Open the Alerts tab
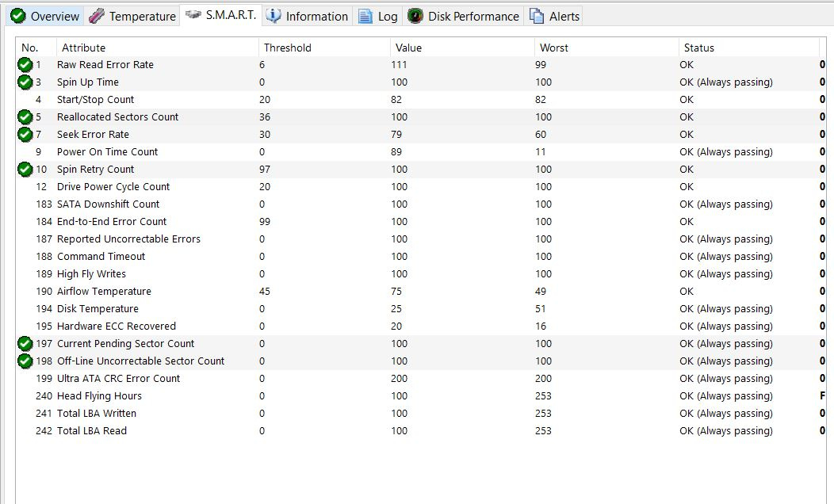Viewport: 834px width, 504px height. click(x=554, y=16)
